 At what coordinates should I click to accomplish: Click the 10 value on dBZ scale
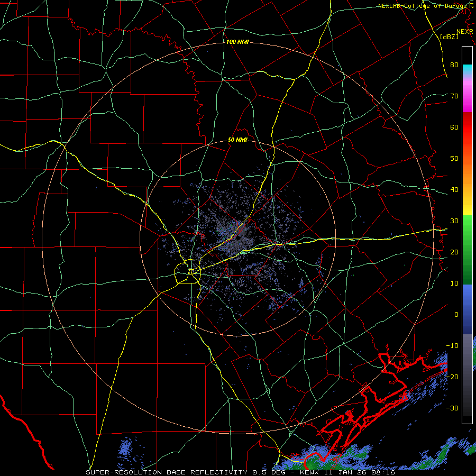tap(454, 283)
